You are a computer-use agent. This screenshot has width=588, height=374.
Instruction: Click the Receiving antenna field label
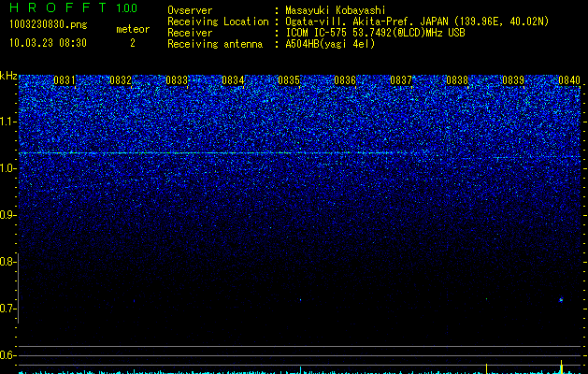pos(215,44)
